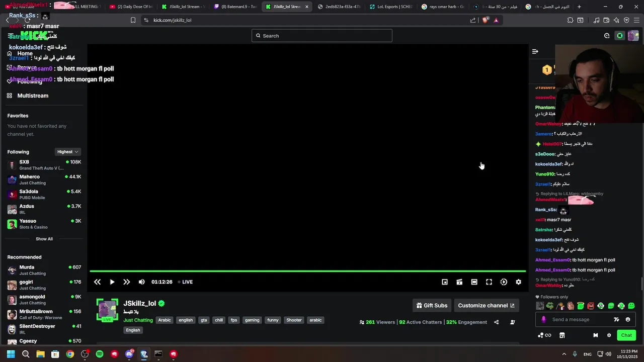Click the person icon next to share
644x362 pixels.
[x=513, y=322]
